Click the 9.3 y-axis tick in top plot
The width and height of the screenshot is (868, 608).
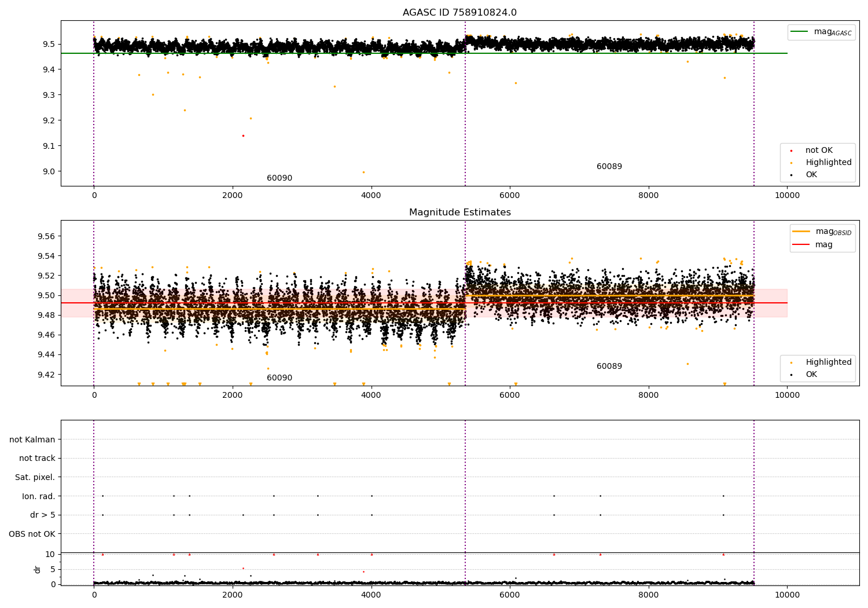point(49,96)
